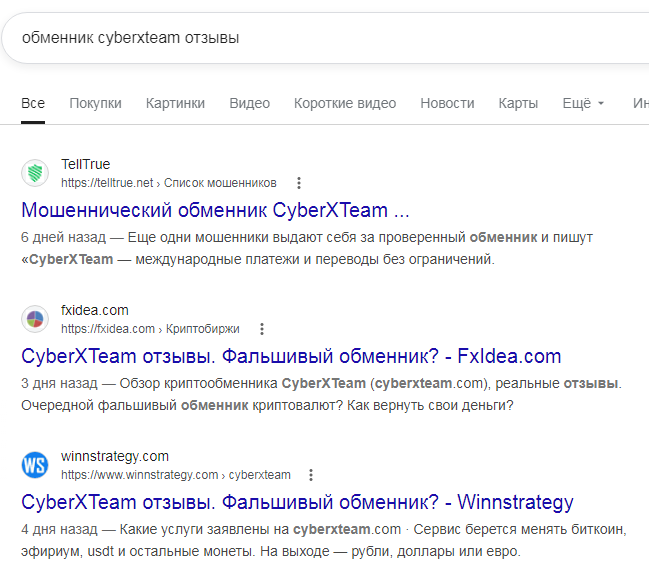Switch to the Картинки tab

coord(175,103)
